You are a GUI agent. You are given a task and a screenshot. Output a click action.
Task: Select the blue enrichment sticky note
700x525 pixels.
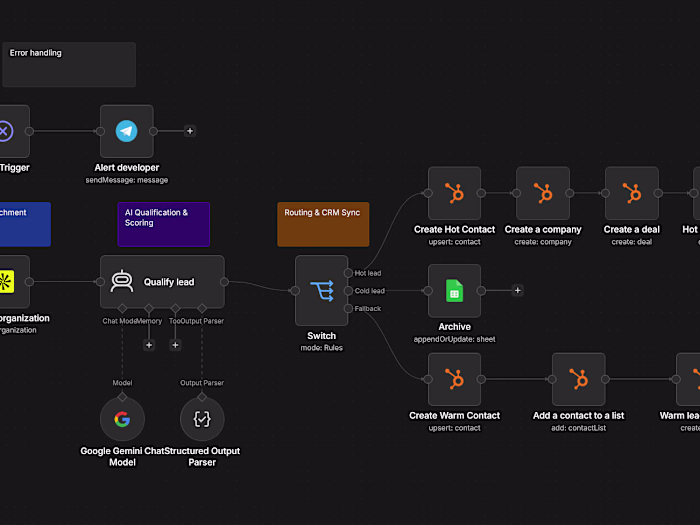(x=25, y=224)
